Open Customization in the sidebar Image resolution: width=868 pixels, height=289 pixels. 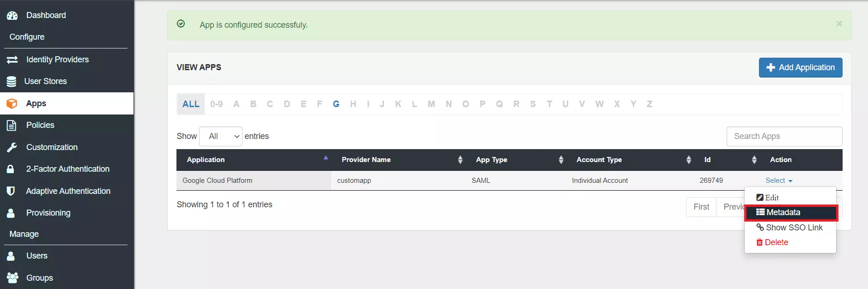point(67,147)
